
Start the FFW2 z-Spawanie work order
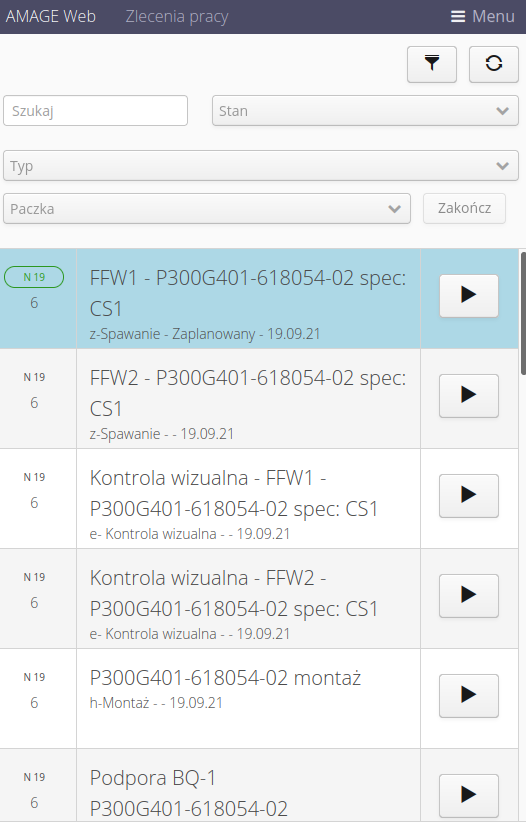tap(469, 396)
